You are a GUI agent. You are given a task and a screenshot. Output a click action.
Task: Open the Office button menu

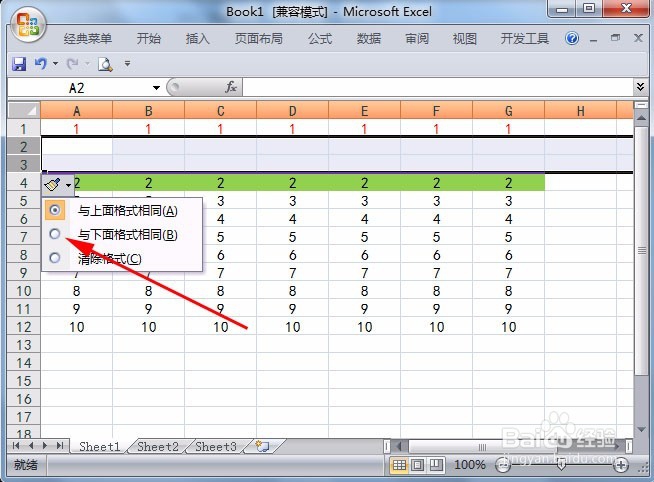coord(28,25)
